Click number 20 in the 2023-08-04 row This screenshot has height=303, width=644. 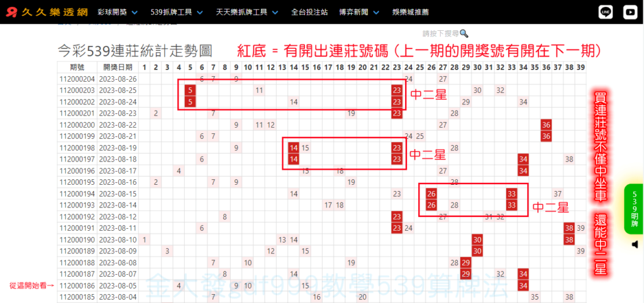(x=362, y=297)
